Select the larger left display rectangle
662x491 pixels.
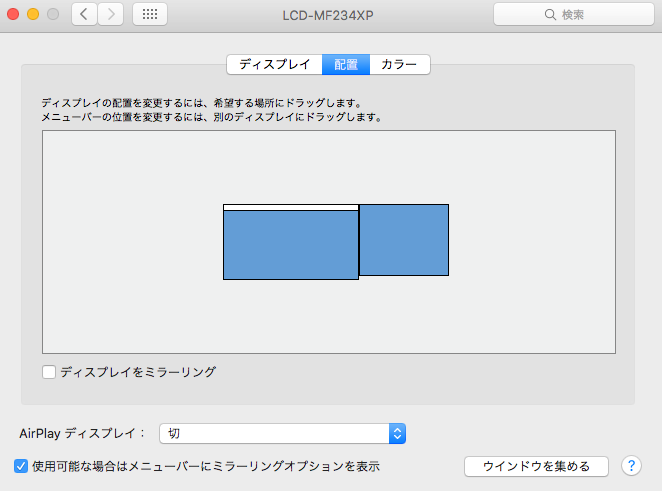[x=290, y=245]
